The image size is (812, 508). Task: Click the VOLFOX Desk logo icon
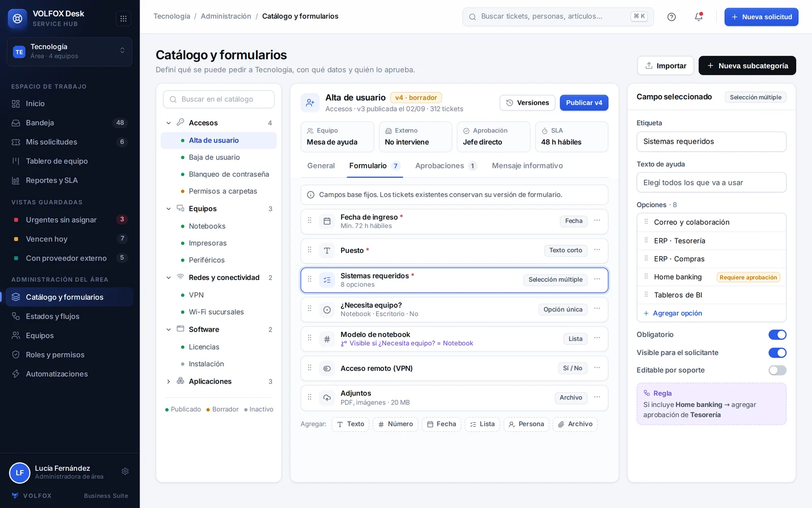pos(18,19)
